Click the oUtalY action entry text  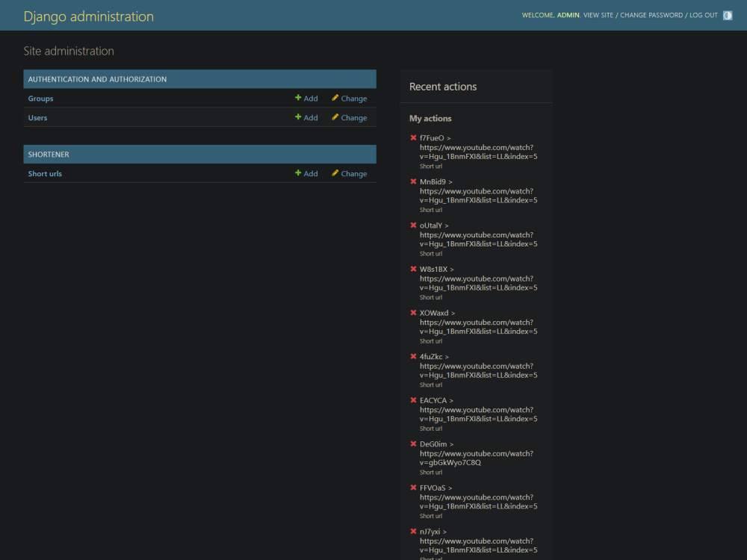[x=478, y=234]
